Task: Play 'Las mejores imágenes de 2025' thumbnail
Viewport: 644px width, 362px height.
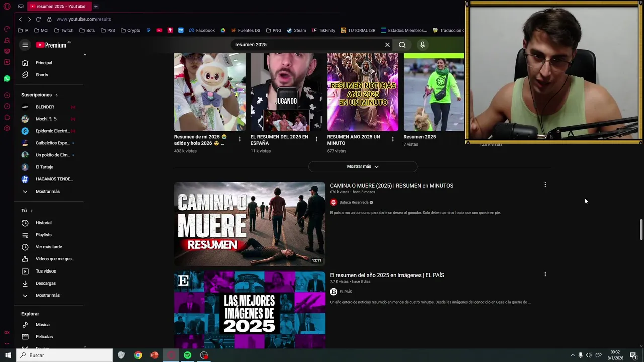Action: tap(250, 310)
